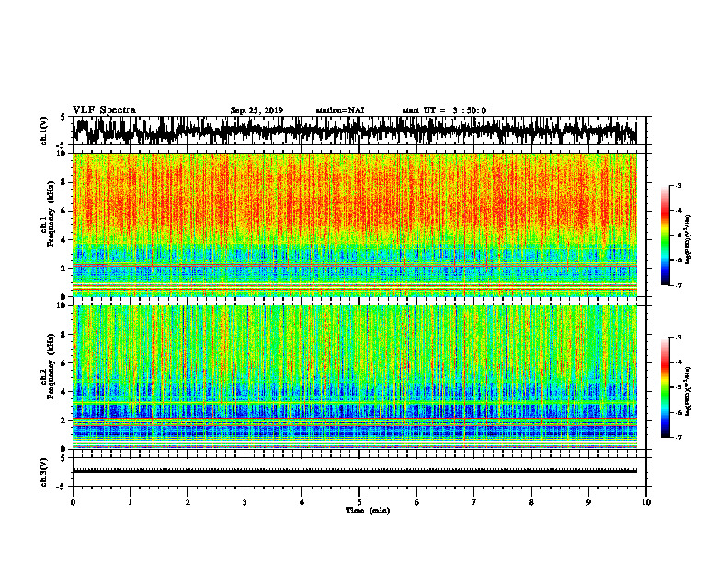The width and height of the screenshot is (728, 563).
Task: Click the ch.1 frequency axis '2' tick label
Action: click(63, 268)
